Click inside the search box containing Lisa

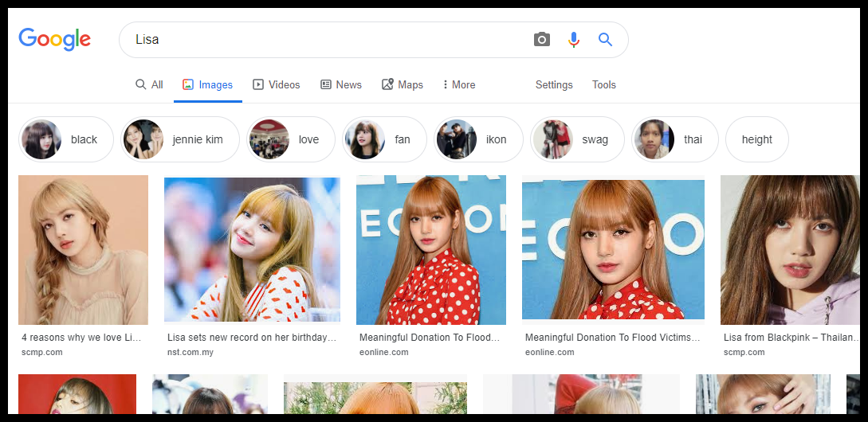point(319,40)
